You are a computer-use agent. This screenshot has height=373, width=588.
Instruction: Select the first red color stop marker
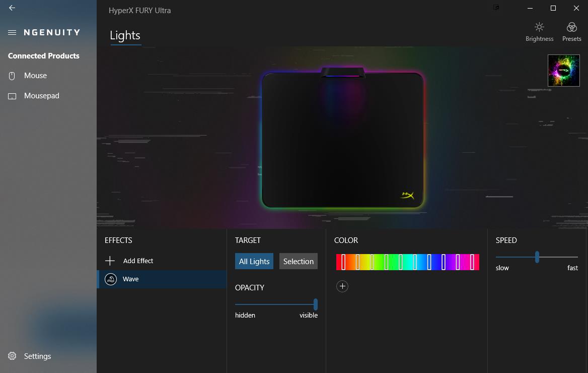pyautogui.click(x=343, y=262)
